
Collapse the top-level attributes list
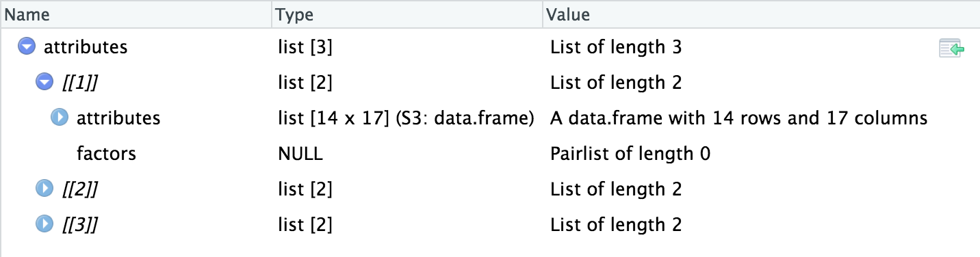(27, 47)
